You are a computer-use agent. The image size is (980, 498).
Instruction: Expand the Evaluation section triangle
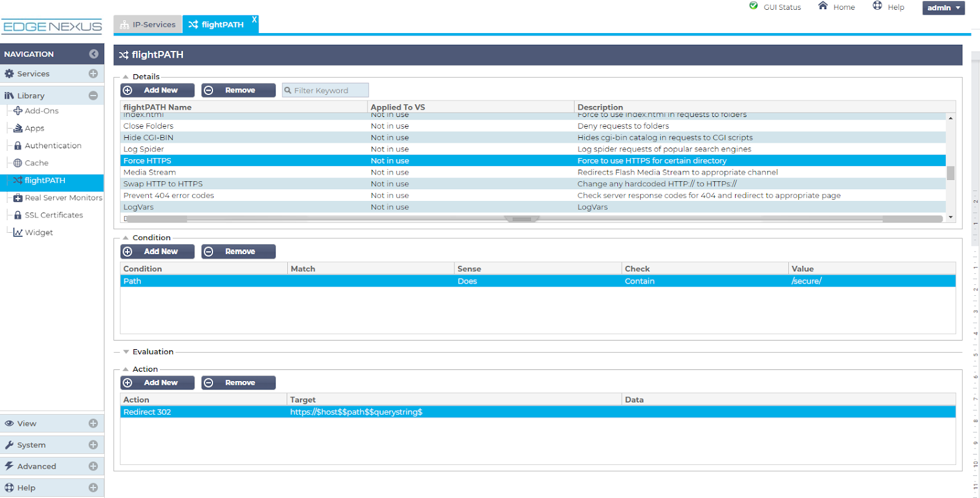pos(126,352)
